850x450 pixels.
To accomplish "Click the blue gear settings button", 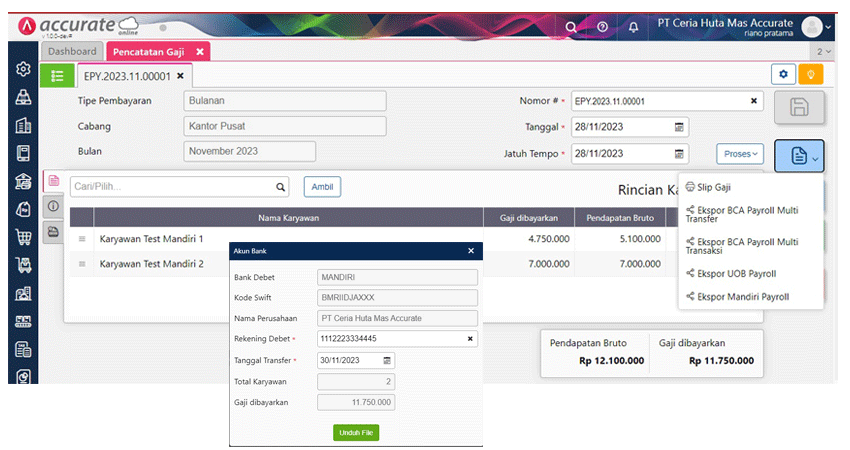I will tap(783, 75).
